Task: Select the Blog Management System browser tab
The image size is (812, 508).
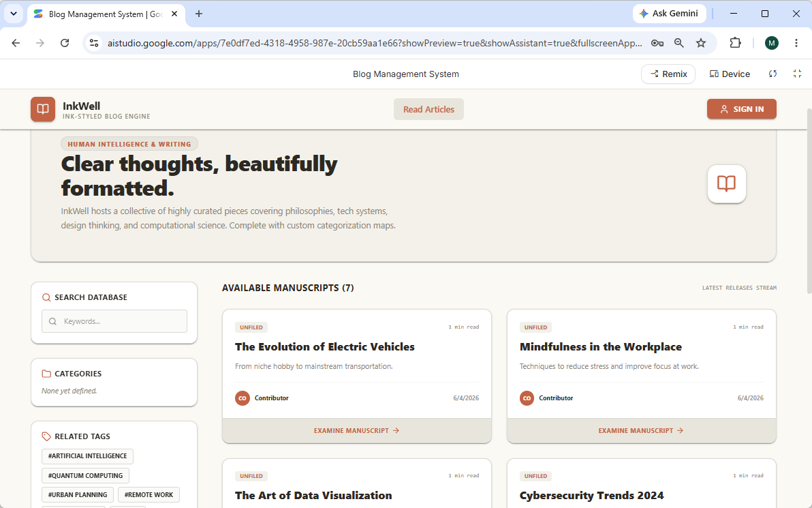Action: (x=106, y=14)
